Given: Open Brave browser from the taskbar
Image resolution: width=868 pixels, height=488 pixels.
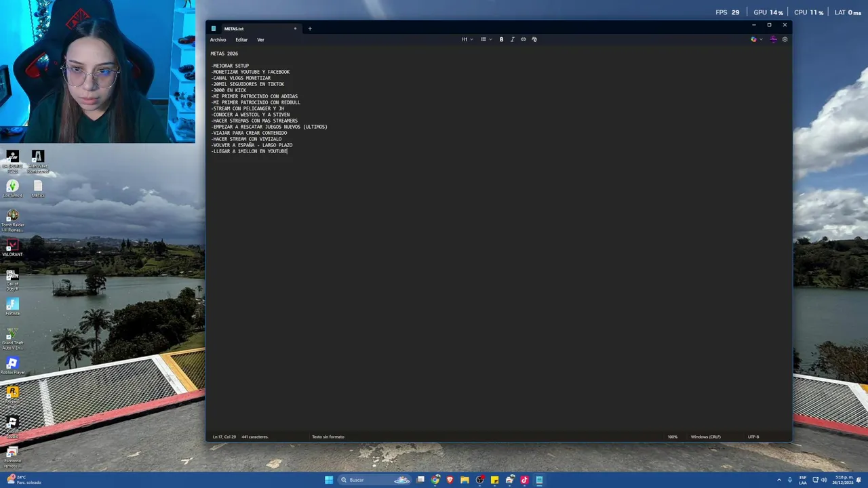Looking at the screenshot, I should coord(450,480).
